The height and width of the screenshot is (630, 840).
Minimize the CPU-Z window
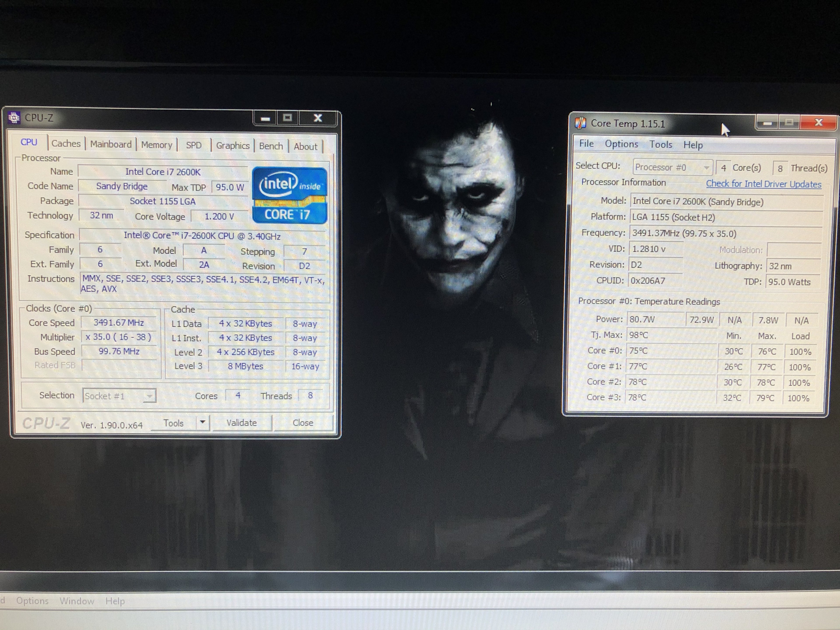tap(265, 119)
